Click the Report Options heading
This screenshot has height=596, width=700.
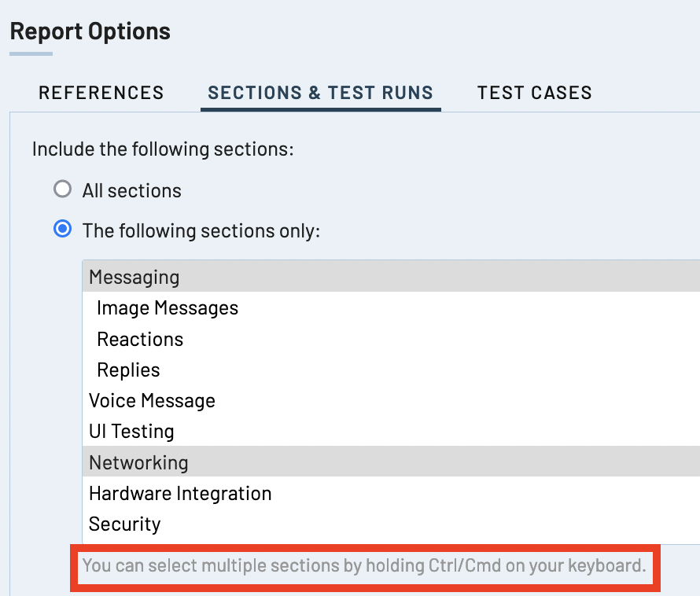point(90,31)
